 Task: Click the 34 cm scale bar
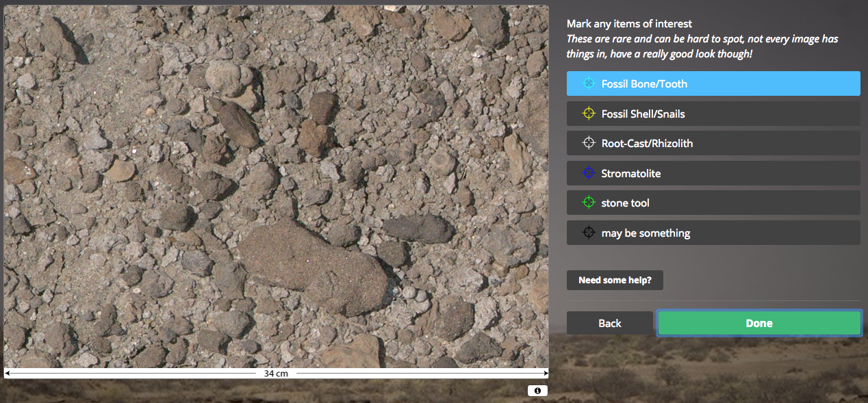click(x=277, y=373)
